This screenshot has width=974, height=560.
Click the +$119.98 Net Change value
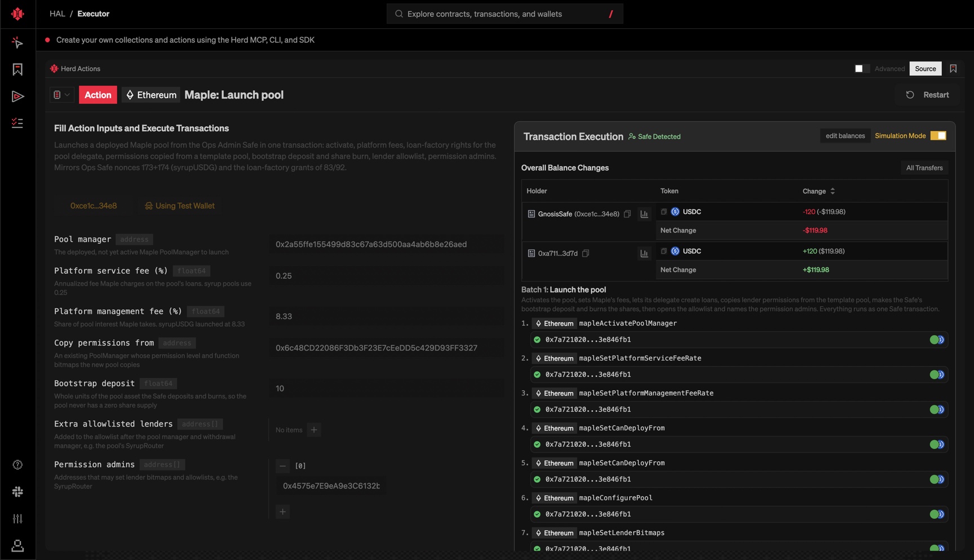816,270
